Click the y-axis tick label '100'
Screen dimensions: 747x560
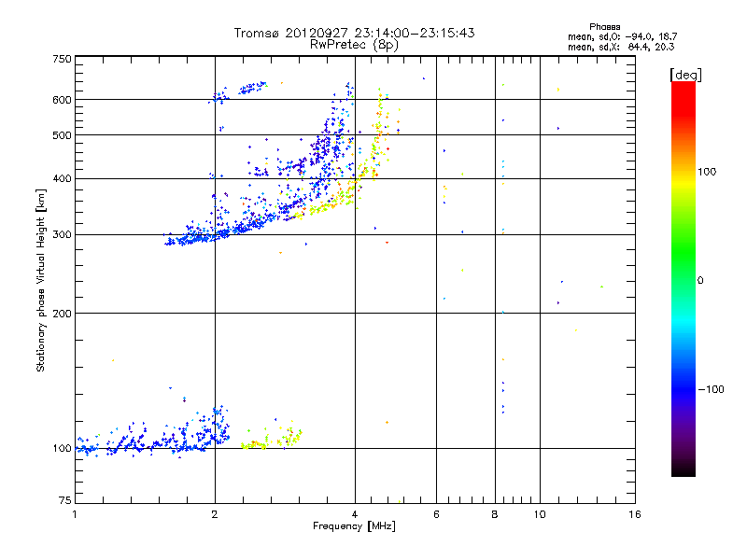(x=63, y=449)
